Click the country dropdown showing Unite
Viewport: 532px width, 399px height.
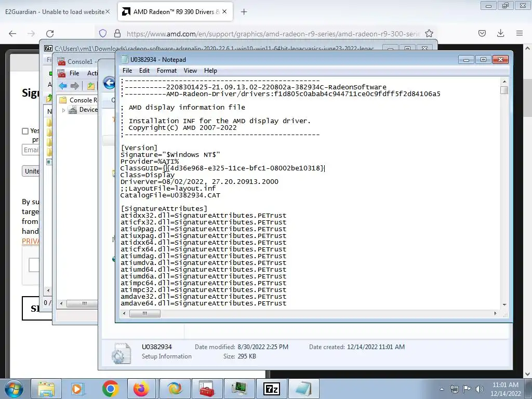point(31,171)
